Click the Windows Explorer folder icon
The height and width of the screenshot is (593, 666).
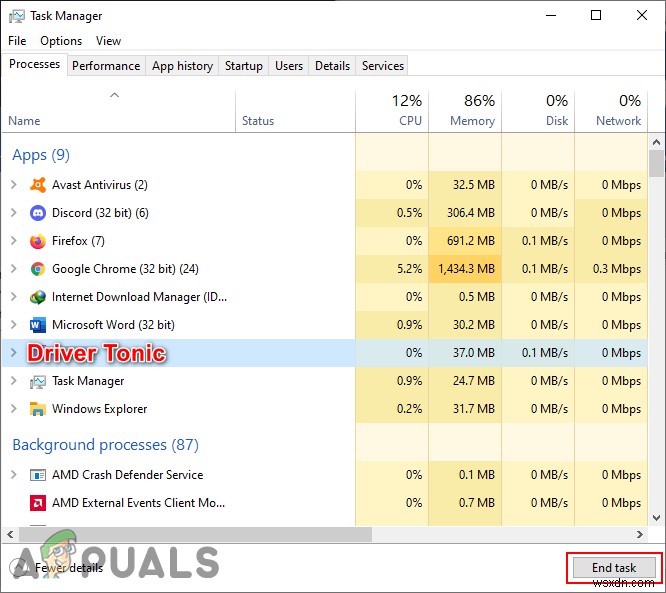(x=38, y=409)
